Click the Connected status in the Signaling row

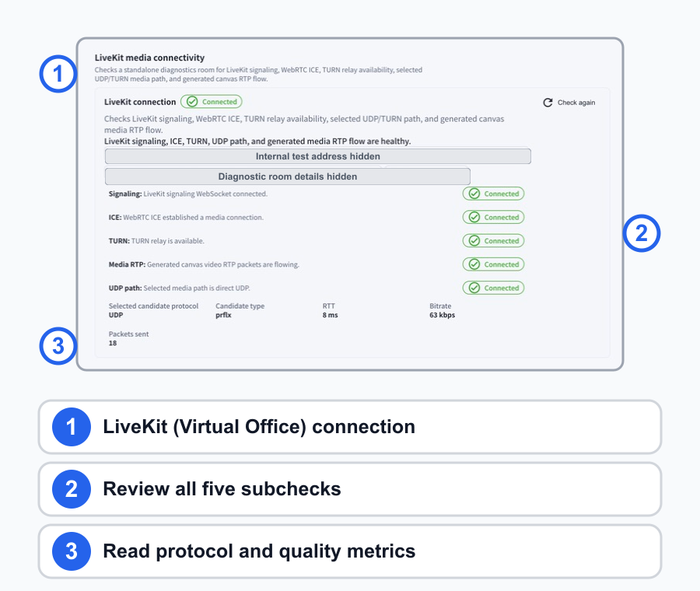pos(493,194)
